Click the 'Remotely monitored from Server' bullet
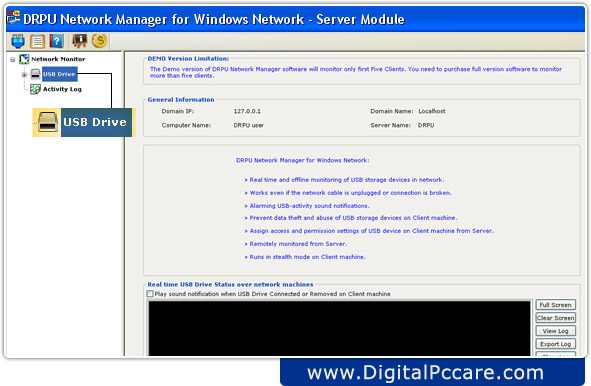The image size is (591, 386). (296, 244)
